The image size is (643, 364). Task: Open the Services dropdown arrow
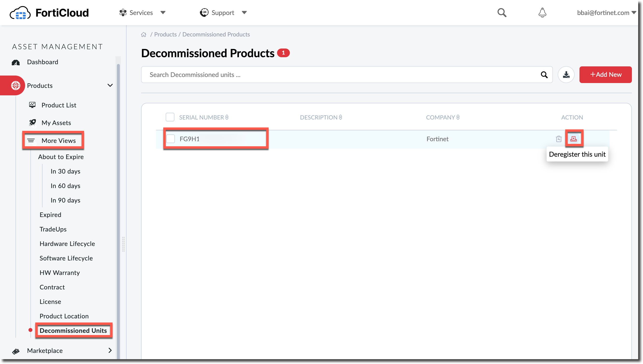[x=163, y=13]
